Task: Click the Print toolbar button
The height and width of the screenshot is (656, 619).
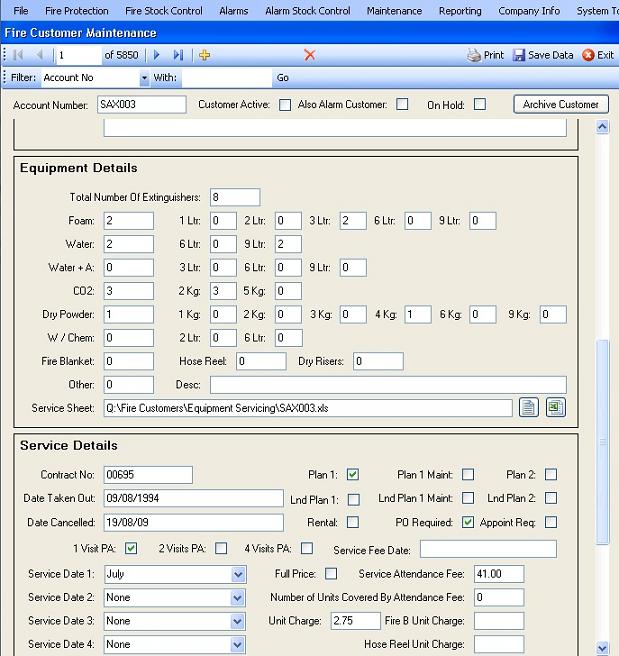Action: pos(486,55)
